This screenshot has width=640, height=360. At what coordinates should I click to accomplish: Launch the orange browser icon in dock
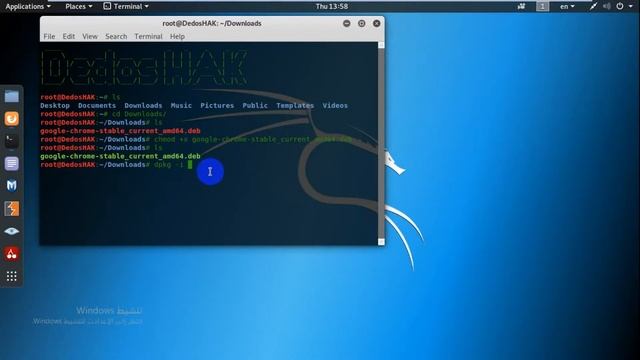coord(11,119)
